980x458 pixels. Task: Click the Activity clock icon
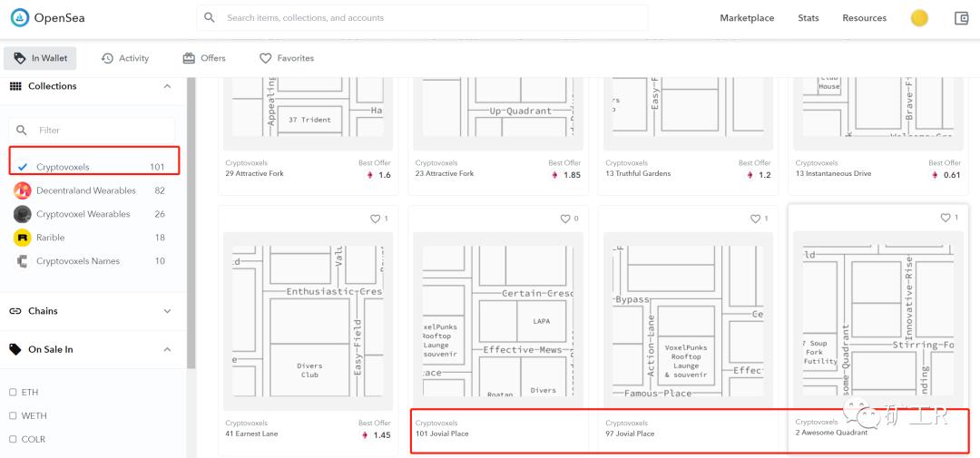[107, 58]
